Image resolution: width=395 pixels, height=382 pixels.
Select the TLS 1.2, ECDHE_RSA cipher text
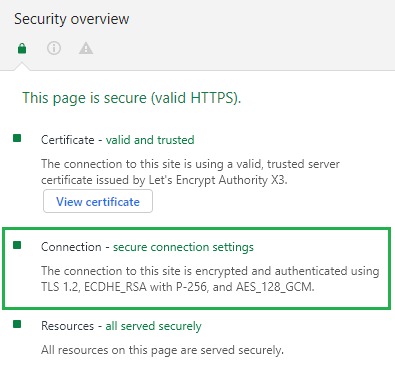(x=178, y=287)
